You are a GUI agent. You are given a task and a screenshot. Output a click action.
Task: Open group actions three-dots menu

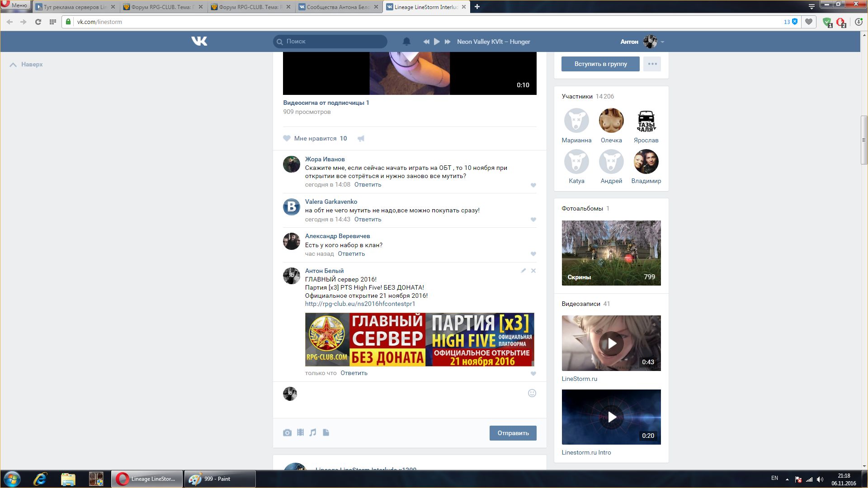point(652,64)
